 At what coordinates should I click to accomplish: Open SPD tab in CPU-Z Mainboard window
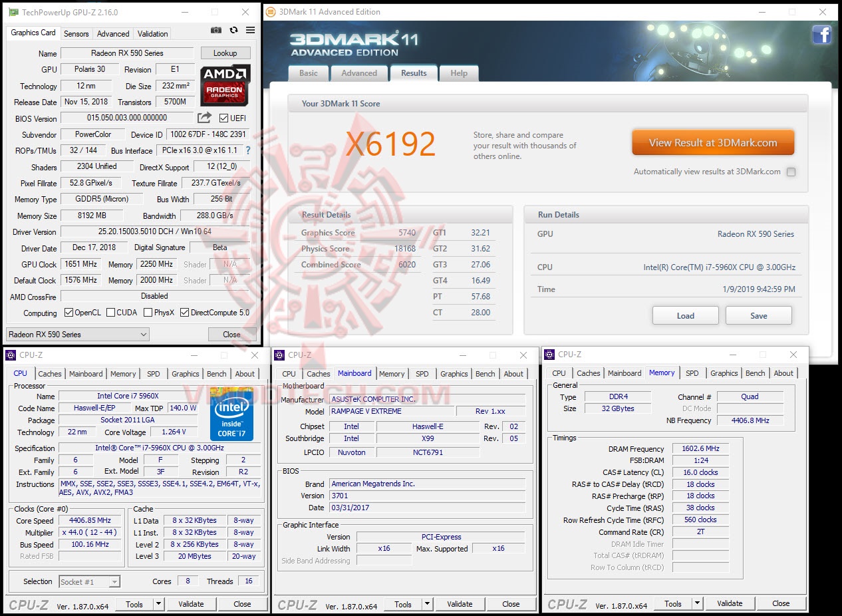point(422,374)
